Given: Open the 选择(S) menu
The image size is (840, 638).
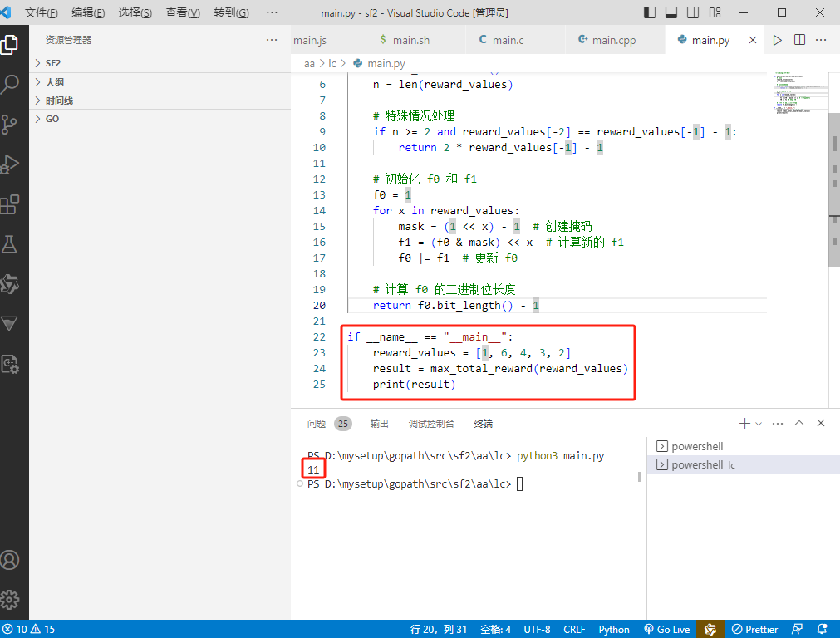Looking at the screenshot, I should pyautogui.click(x=135, y=12).
